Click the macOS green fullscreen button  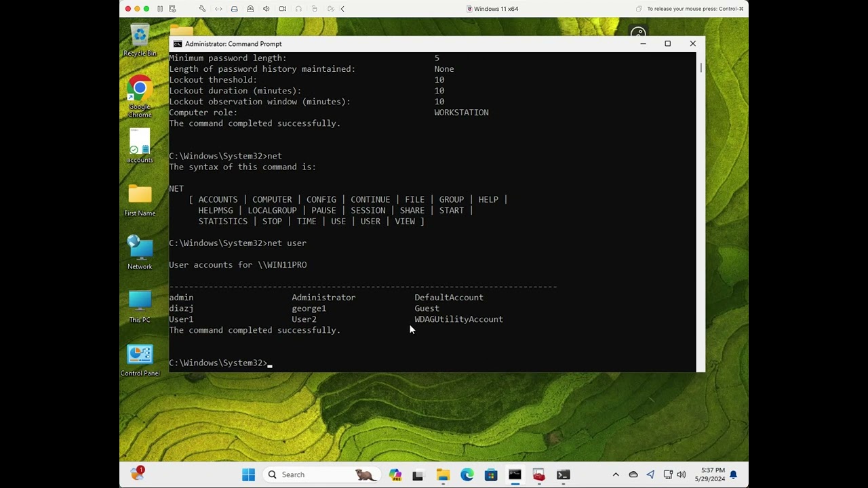(x=146, y=9)
